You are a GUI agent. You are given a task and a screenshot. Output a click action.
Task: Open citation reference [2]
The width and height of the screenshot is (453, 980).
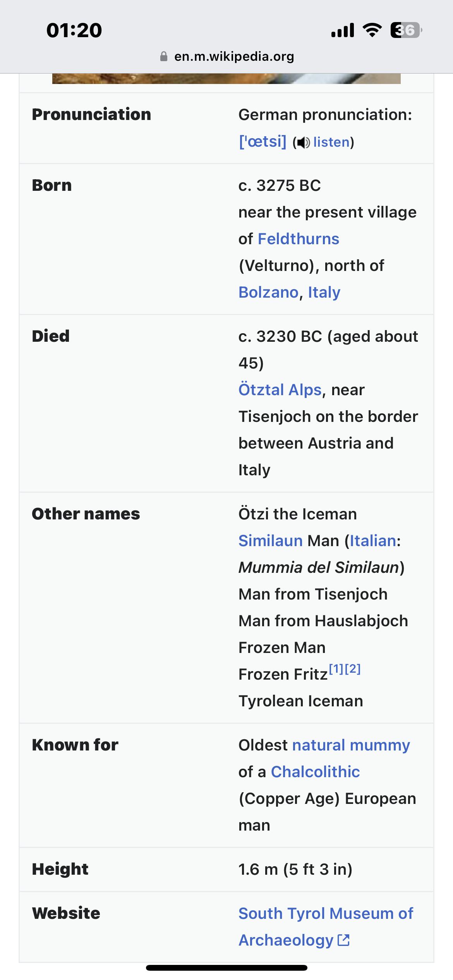353,668
